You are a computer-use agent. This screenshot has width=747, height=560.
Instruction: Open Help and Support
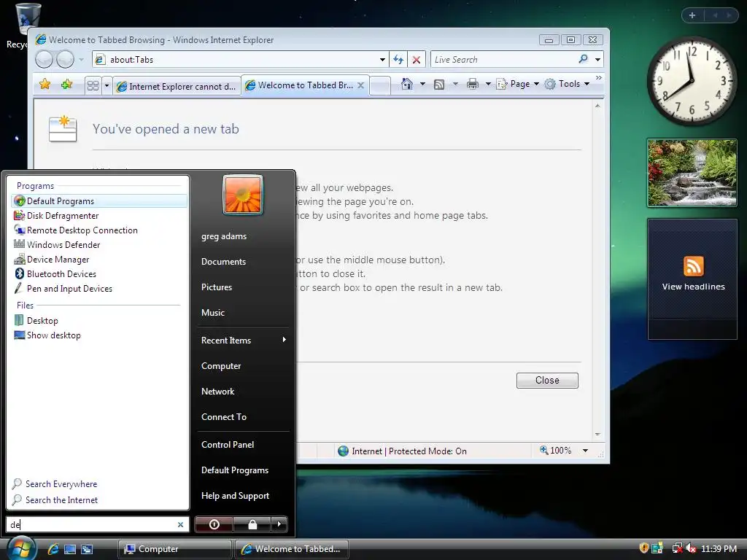click(x=235, y=496)
